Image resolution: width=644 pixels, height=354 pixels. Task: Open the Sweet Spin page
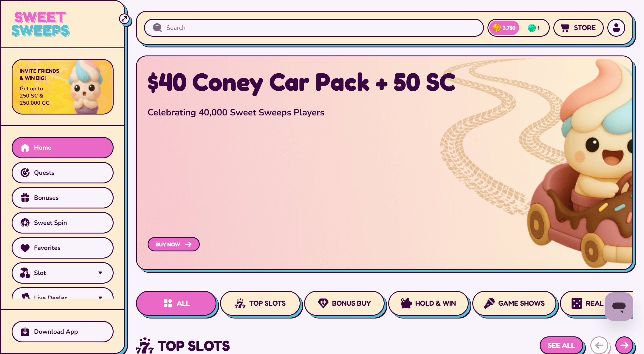tap(63, 223)
